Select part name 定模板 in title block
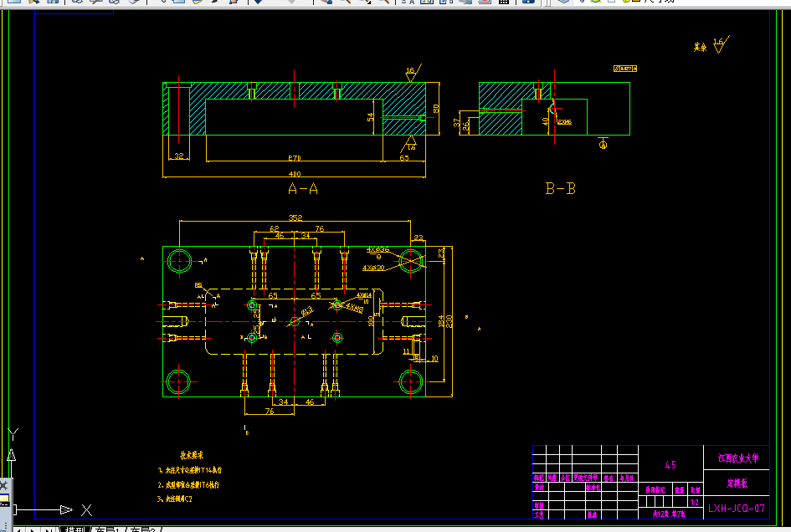The height and width of the screenshot is (532, 791). 737,483
